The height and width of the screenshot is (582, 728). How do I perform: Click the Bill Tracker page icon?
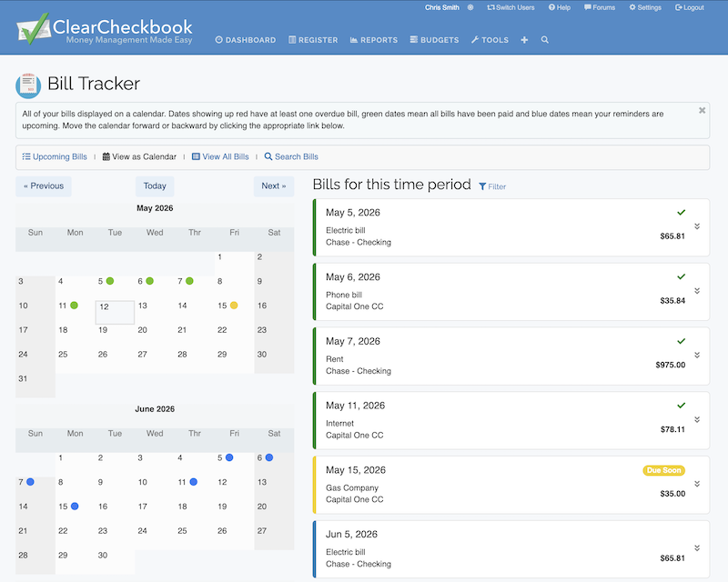tap(28, 85)
